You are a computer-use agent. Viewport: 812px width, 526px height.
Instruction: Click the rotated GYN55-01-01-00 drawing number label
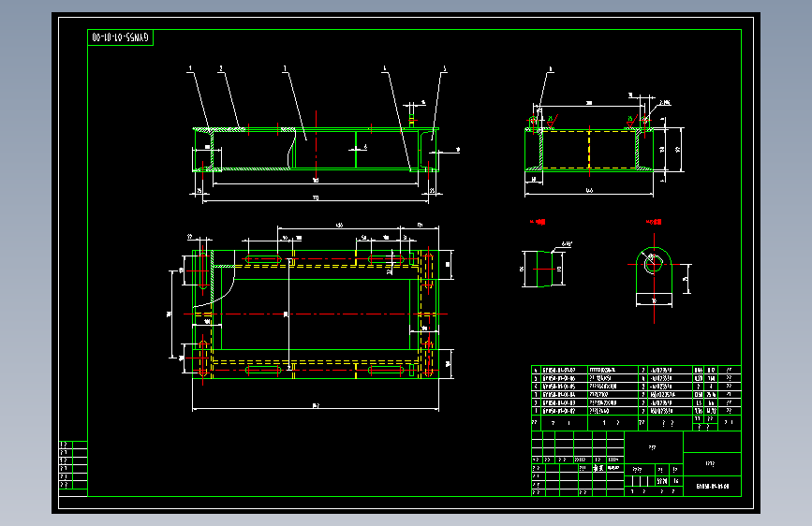click(x=120, y=37)
